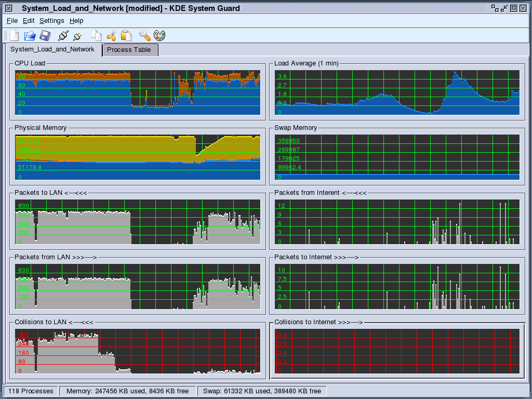The height and width of the screenshot is (399, 532).
Task: Open worksheet properties via wrench icon
Action: point(144,35)
